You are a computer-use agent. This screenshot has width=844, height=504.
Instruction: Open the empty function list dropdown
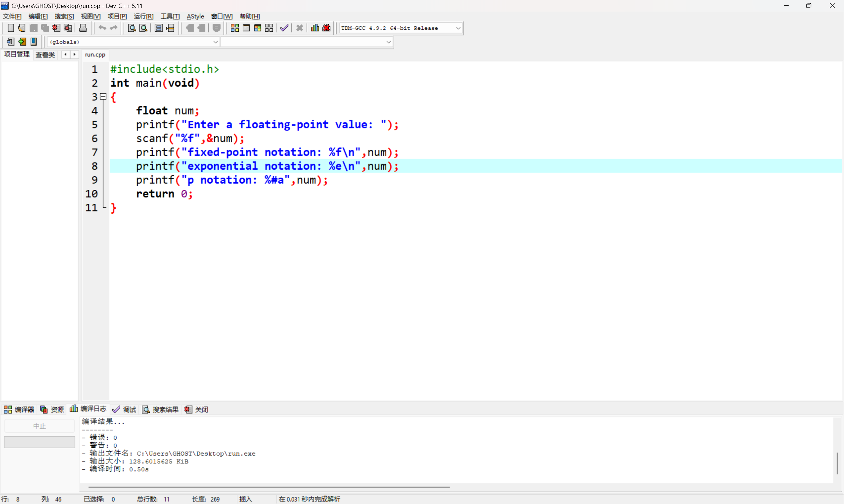click(x=388, y=42)
